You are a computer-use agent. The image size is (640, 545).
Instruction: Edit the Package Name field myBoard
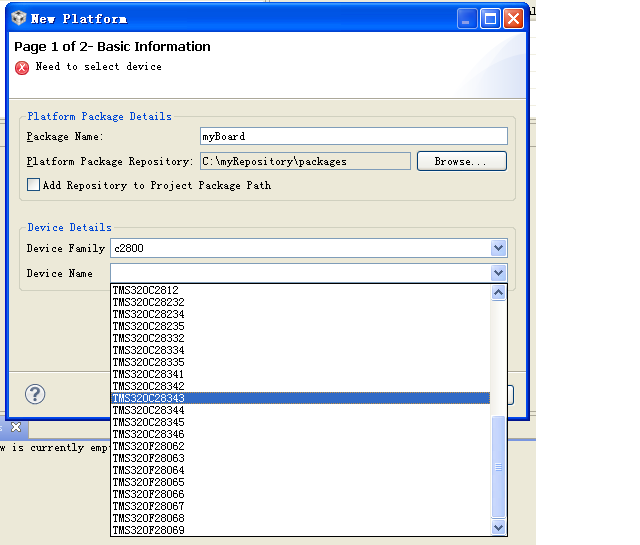click(x=354, y=136)
